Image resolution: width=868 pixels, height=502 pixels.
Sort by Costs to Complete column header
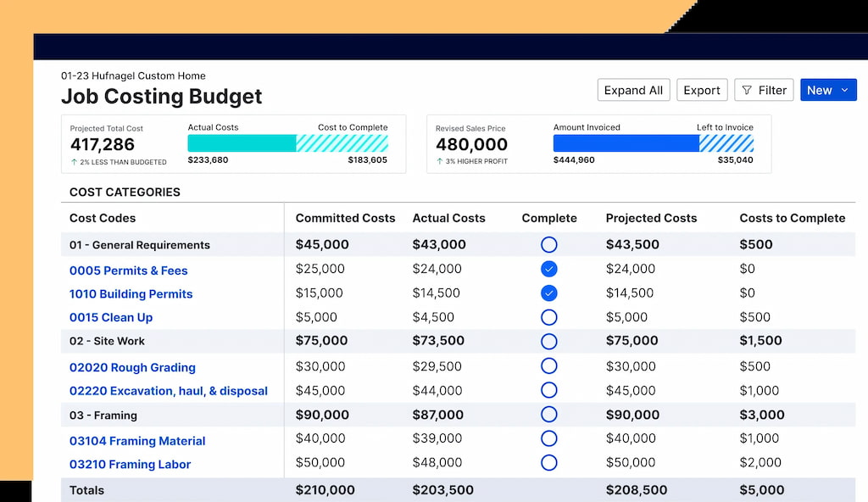[793, 218]
